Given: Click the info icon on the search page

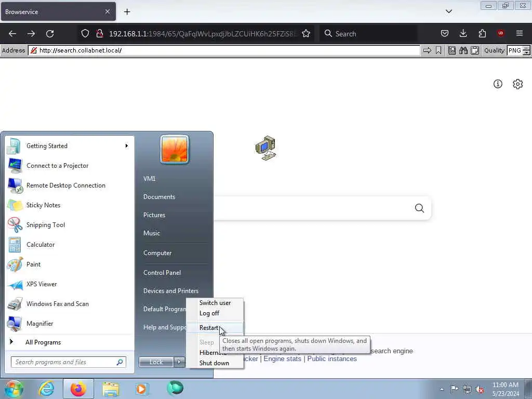Looking at the screenshot, I should [498, 84].
